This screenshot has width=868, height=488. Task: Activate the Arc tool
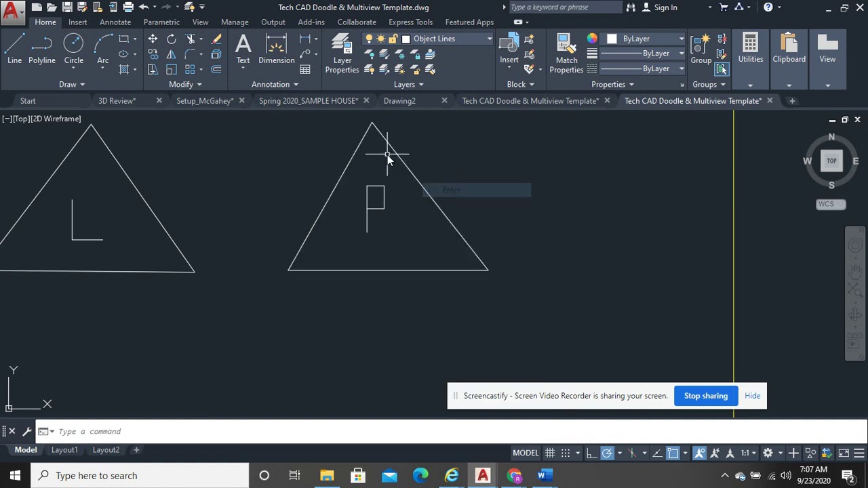coord(102,49)
